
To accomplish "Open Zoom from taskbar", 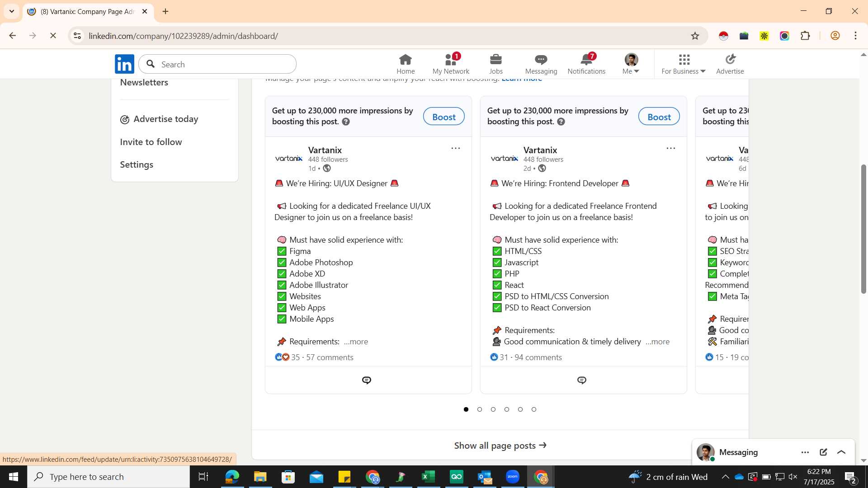I will pos(512,477).
